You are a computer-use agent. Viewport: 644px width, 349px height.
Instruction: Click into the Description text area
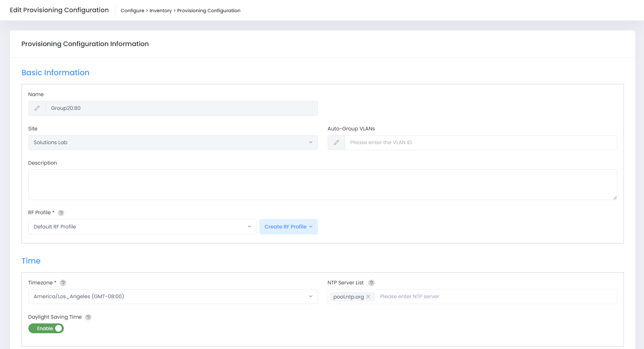(322, 185)
